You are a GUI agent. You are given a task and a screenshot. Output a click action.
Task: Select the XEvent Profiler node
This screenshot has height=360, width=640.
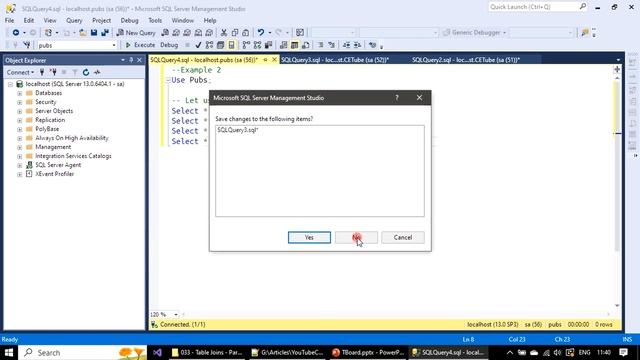(54, 174)
